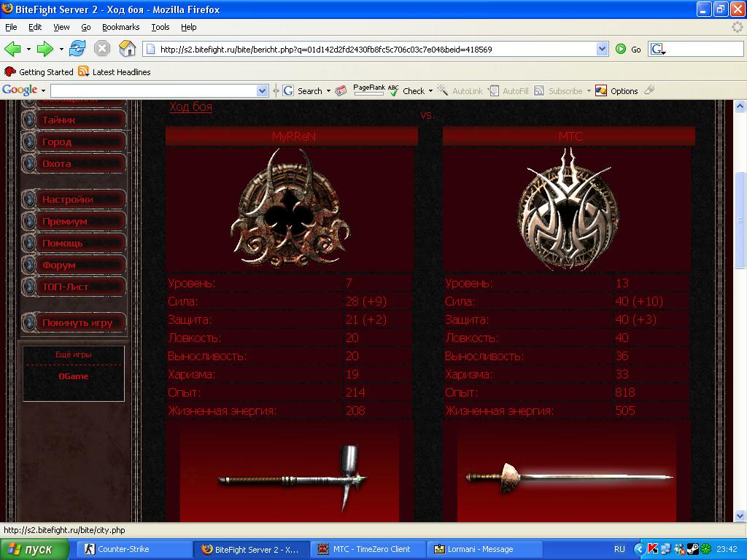Click the grey Stop loading icon
Image resolution: width=747 pixels, height=560 pixels.
click(102, 49)
